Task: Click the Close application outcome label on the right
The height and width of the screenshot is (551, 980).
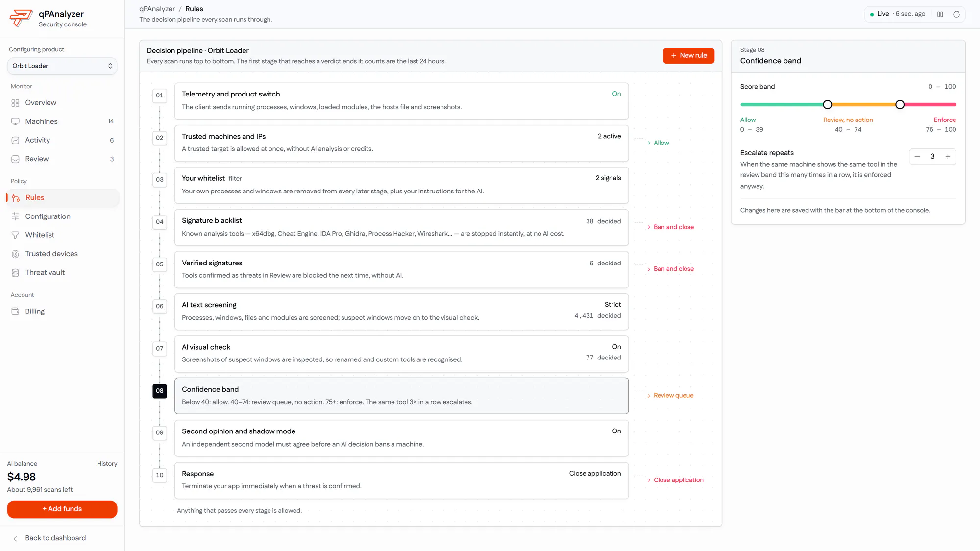Action: pyautogui.click(x=678, y=480)
